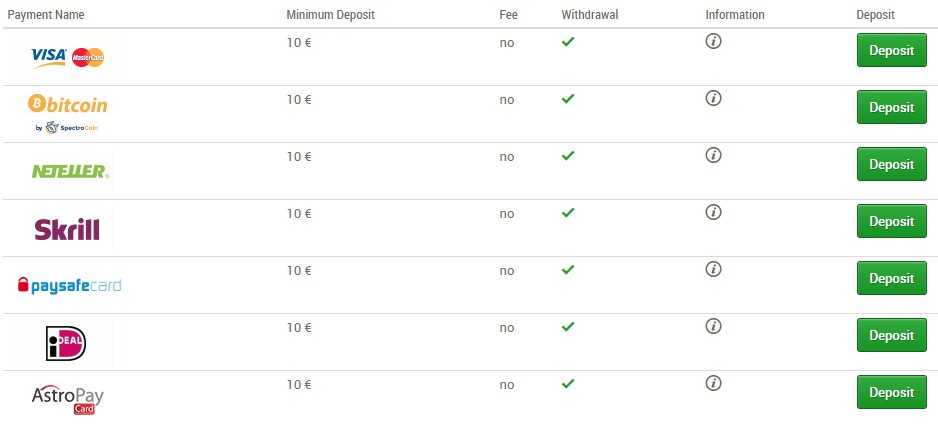The image size is (938, 426).
Task: Select the Bitcoin by SpectroCoin logo
Action: pos(68,113)
